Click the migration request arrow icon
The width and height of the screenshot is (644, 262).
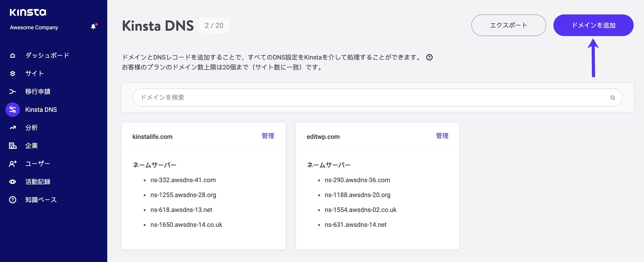[x=12, y=92]
